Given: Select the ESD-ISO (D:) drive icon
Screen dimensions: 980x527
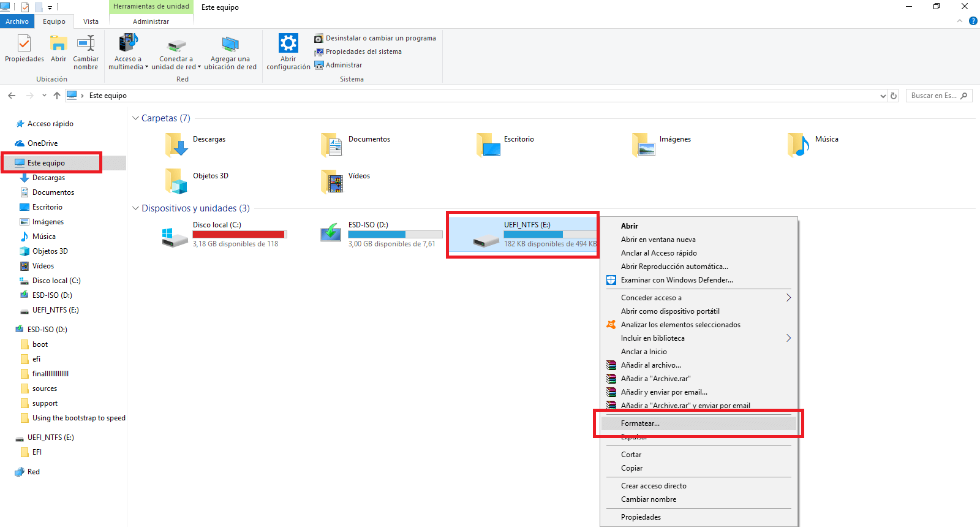Looking at the screenshot, I should pyautogui.click(x=331, y=233).
